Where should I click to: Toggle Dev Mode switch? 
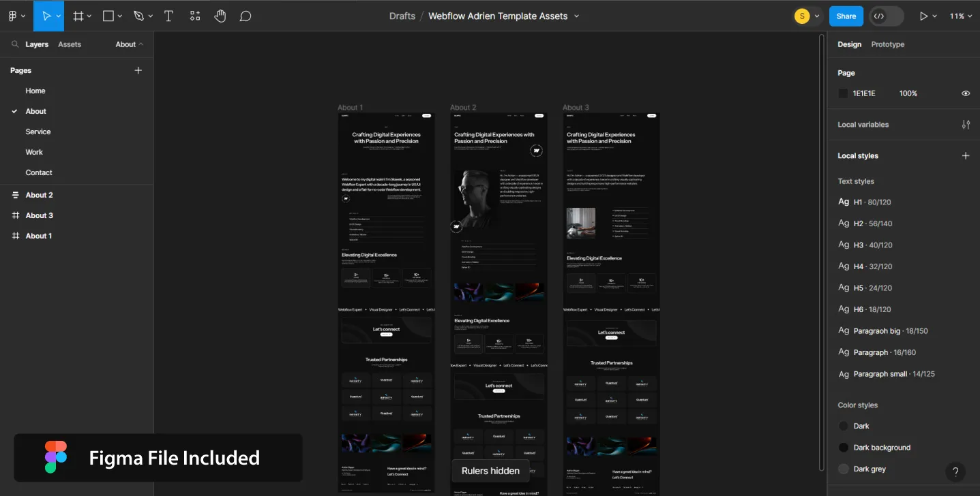(x=887, y=16)
